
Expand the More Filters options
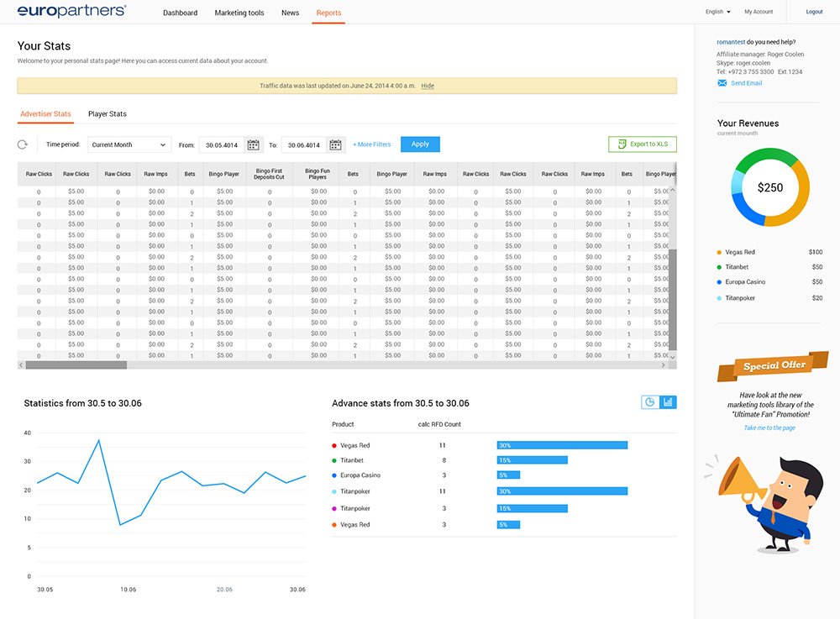pyautogui.click(x=371, y=144)
